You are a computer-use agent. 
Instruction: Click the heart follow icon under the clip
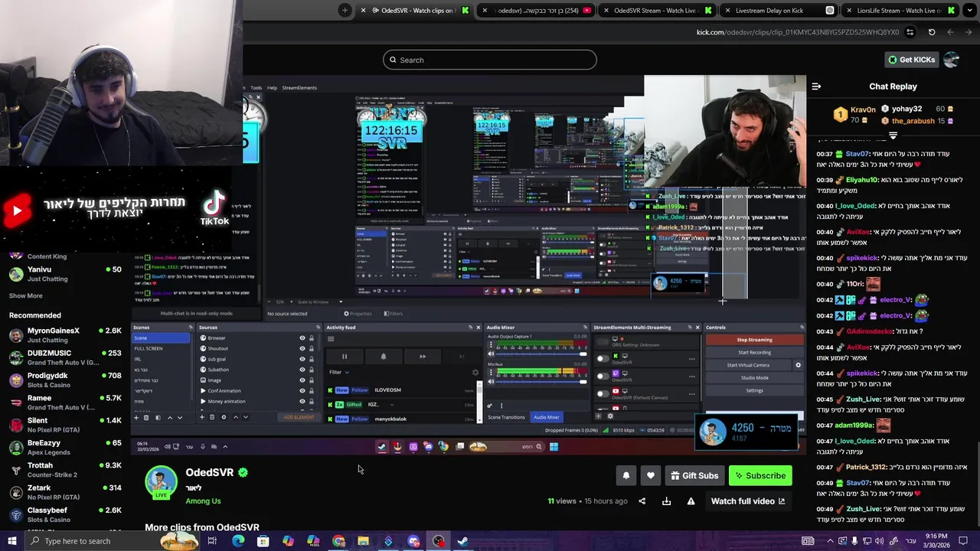[650, 476]
